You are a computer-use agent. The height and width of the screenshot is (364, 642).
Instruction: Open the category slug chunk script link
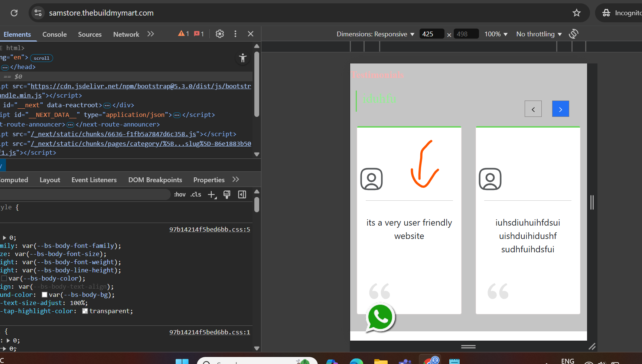(x=141, y=144)
